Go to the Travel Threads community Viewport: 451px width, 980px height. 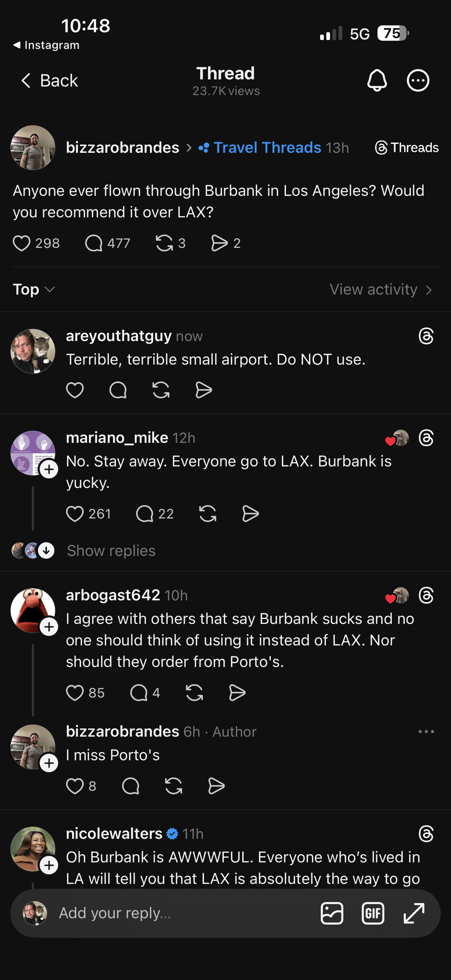pyautogui.click(x=267, y=147)
